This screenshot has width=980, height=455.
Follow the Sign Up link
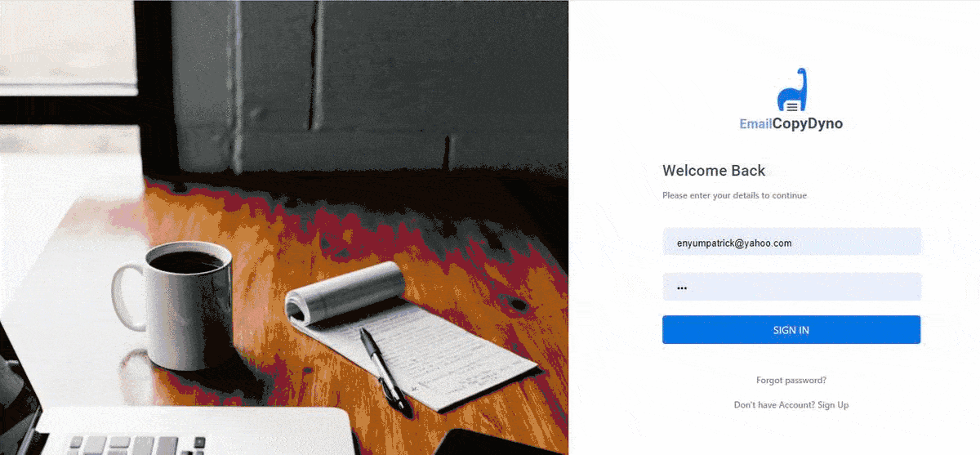[833, 405]
